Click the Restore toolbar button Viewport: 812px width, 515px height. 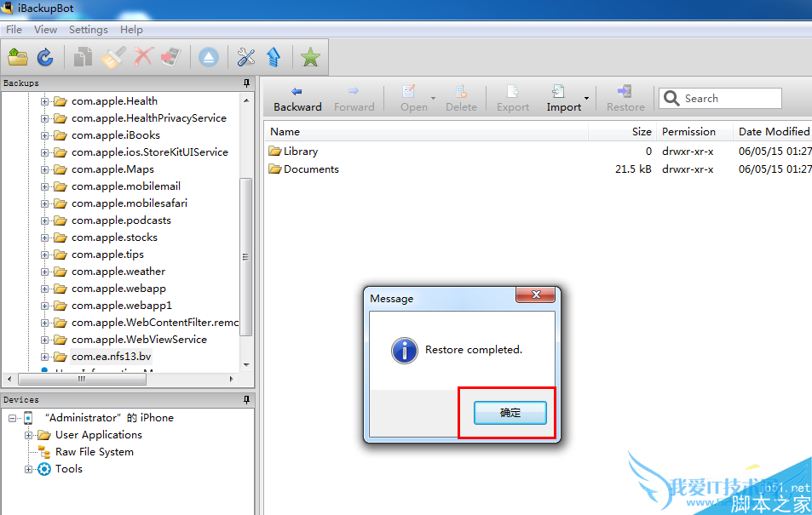pyautogui.click(x=625, y=99)
